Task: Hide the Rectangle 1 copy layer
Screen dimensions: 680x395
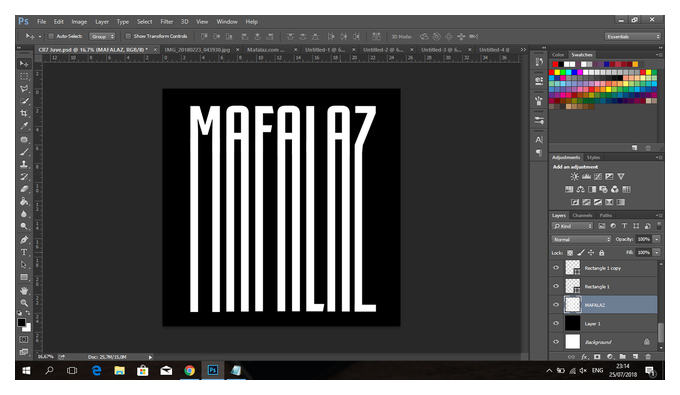Action: click(556, 268)
